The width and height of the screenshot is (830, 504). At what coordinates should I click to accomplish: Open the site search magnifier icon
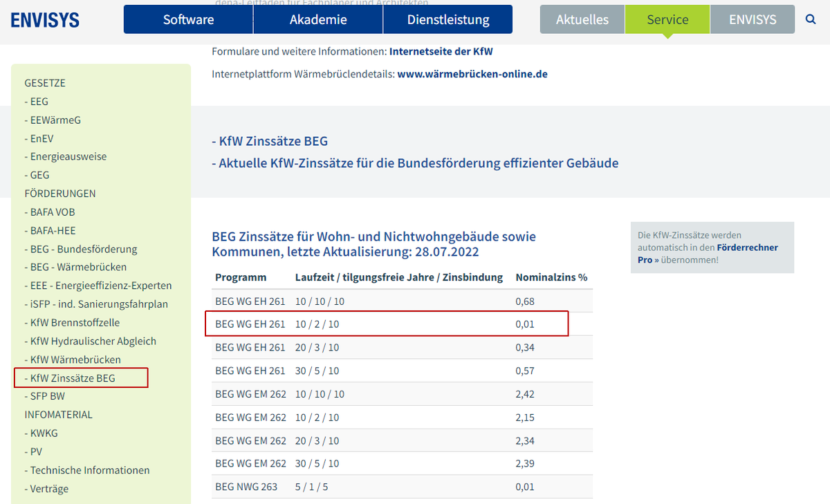811,19
